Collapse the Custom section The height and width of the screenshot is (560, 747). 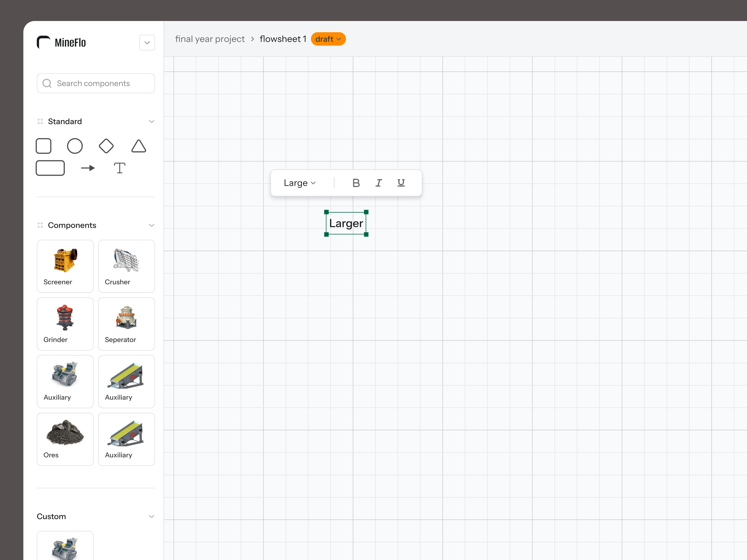pyautogui.click(x=152, y=516)
